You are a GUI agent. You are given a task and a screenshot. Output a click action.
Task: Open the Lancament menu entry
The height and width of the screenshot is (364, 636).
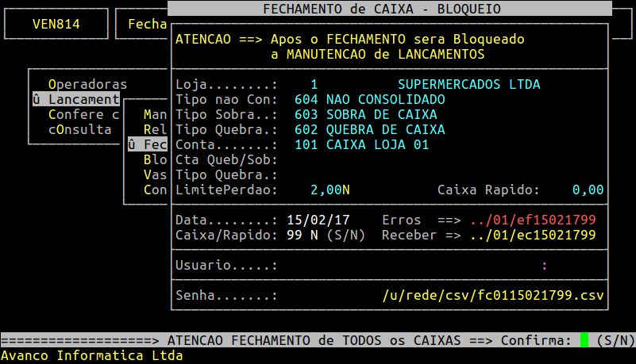click(x=75, y=99)
